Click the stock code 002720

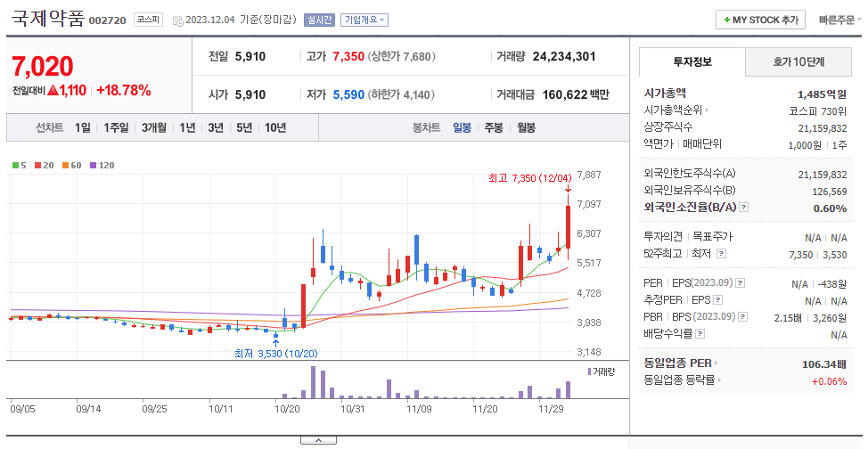[x=108, y=20]
